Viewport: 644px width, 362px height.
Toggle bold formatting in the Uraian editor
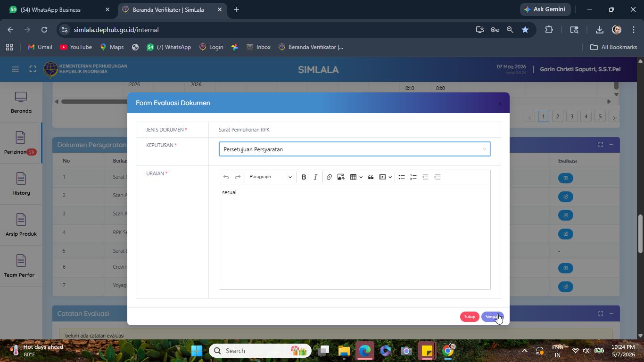pos(304,177)
